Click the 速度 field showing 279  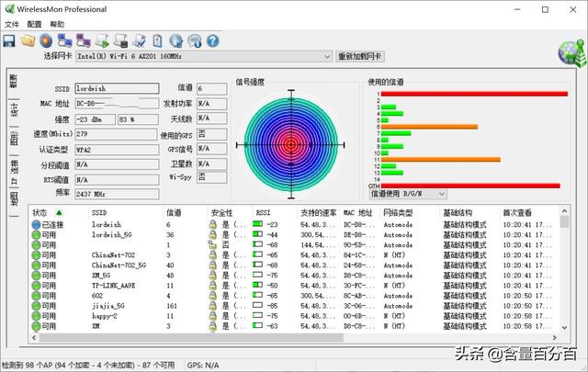tap(116, 134)
